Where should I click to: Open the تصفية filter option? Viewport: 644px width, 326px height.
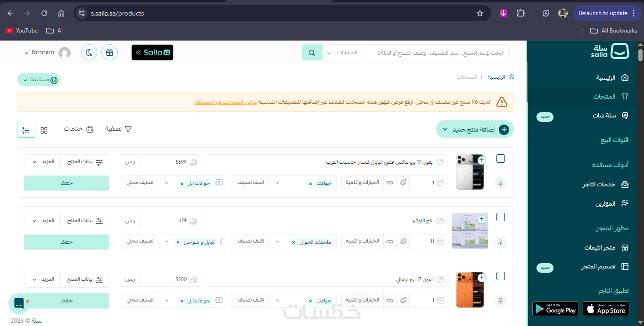pyautogui.click(x=118, y=129)
